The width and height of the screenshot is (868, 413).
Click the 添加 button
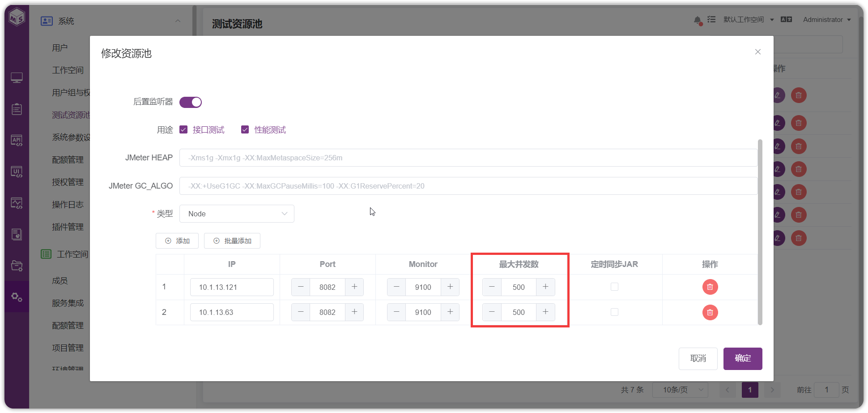[177, 241]
